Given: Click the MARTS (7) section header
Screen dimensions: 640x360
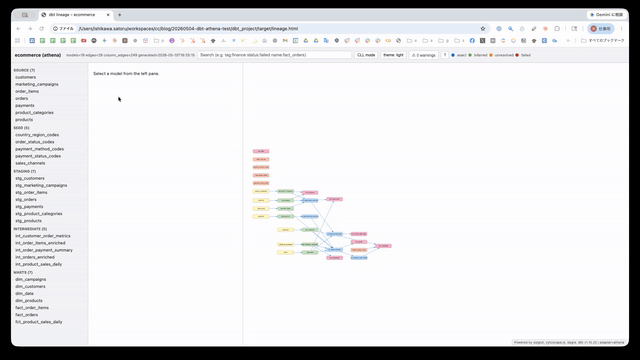Looking at the screenshot, I should [x=23, y=272].
